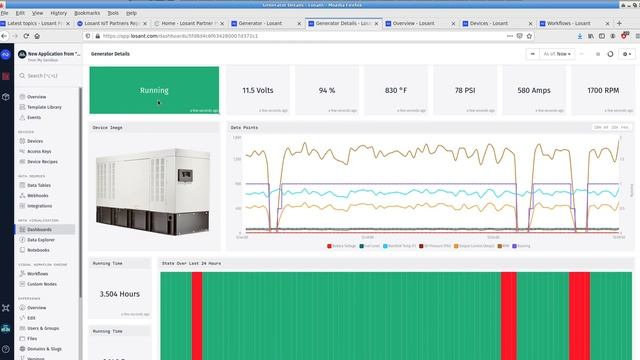Open Users & Groups page
Screen dimensions: 640x360
coord(43,328)
